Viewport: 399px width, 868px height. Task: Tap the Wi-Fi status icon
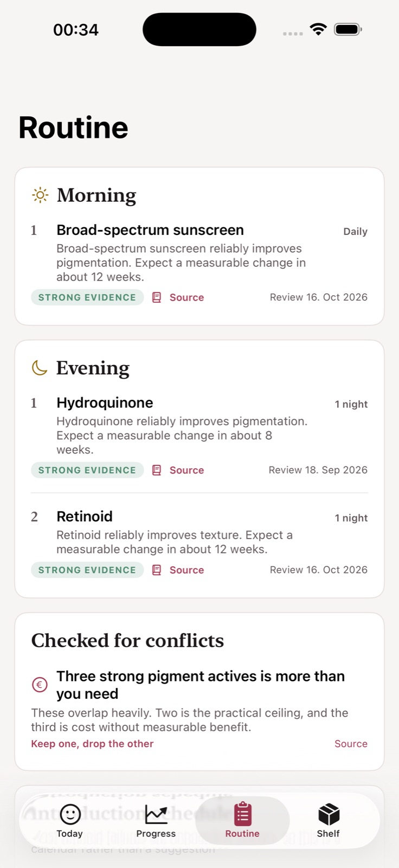pyautogui.click(x=318, y=29)
